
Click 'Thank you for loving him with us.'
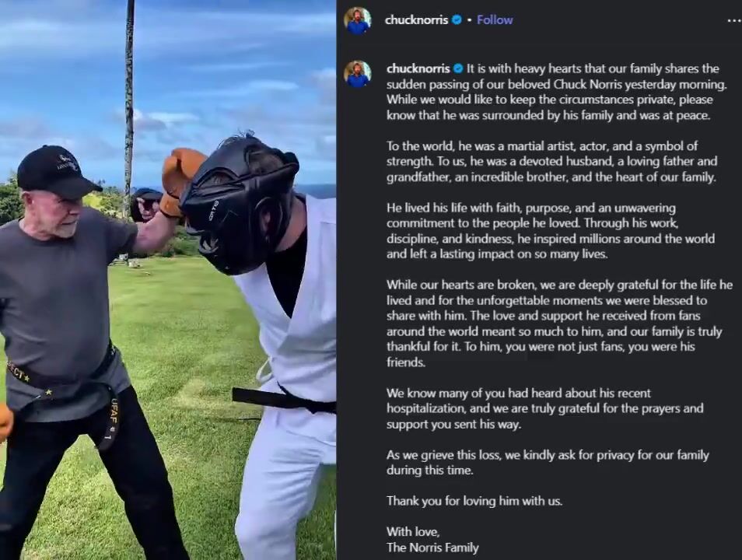pyautogui.click(x=474, y=501)
